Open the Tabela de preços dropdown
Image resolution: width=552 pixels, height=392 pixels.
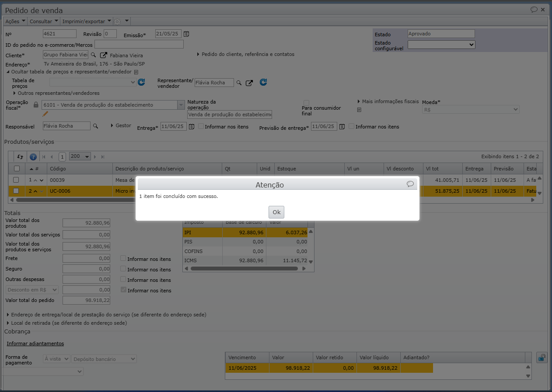coord(93,82)
